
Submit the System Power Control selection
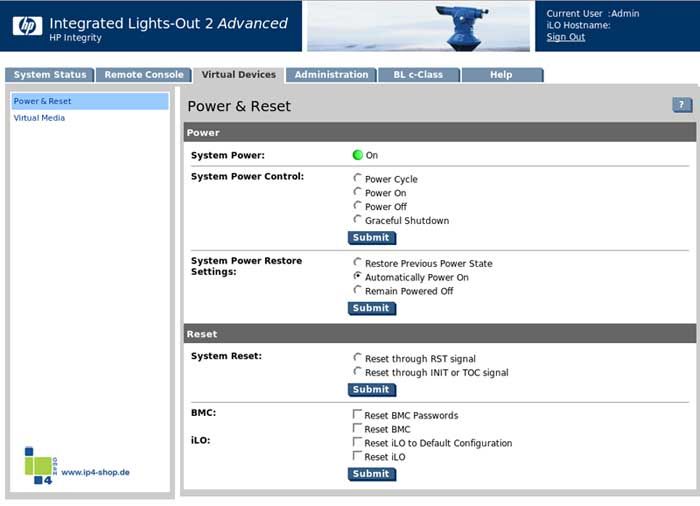371,238
